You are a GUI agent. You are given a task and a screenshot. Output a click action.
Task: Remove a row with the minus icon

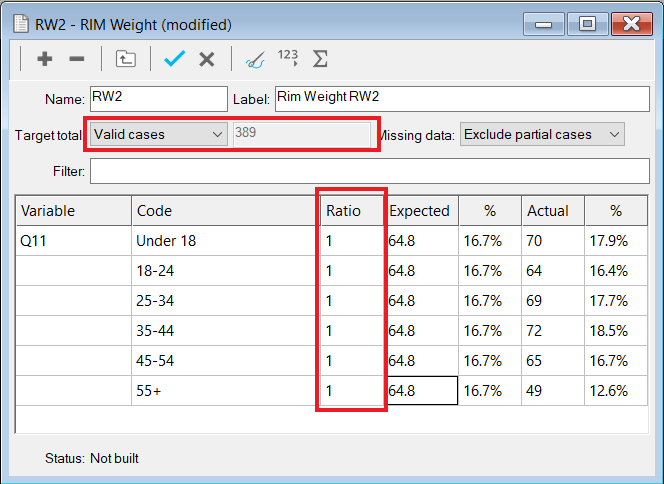click(x=77, y=58)
